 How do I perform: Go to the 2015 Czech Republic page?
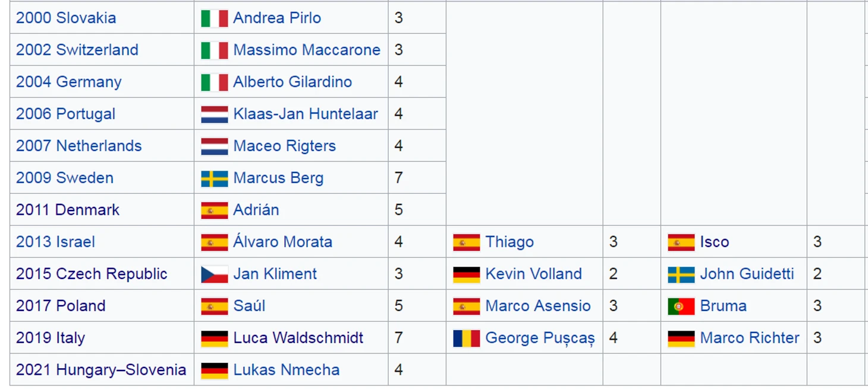click(92, 274)
